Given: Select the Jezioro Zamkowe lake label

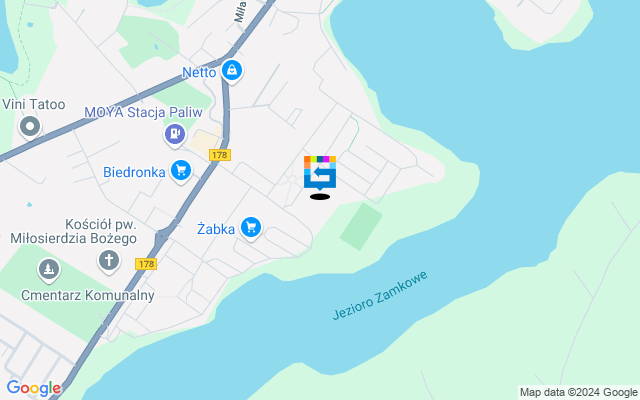Looking at the screenshot, I should pyautogui.click(x=380, y=295).
